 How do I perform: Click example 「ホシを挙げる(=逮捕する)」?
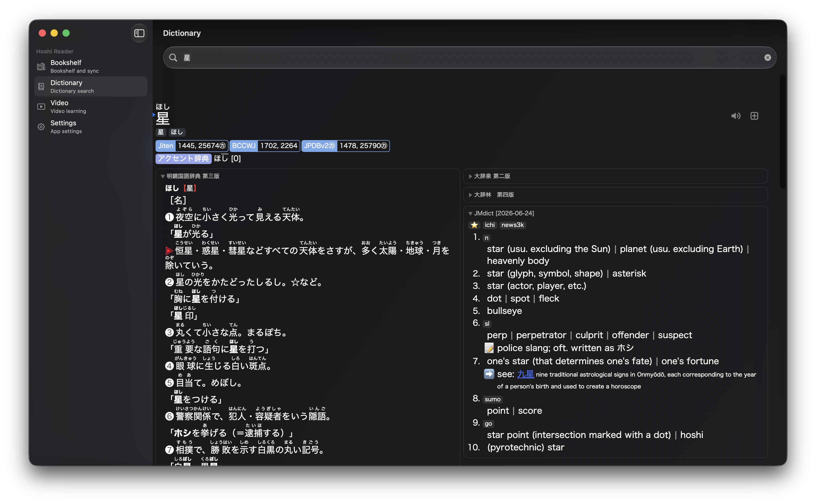(232, 433)
